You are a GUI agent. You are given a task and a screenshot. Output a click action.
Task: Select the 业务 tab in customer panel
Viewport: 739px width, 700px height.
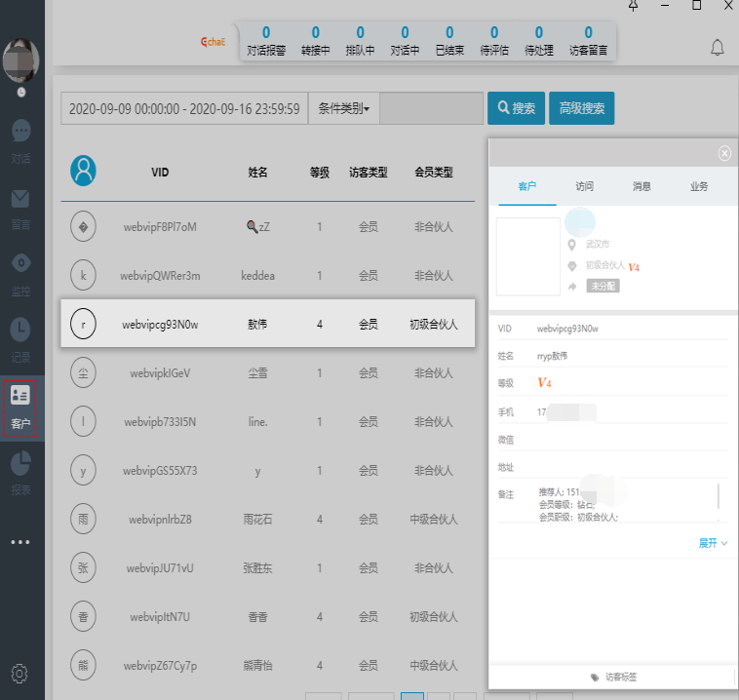[699, 186]
